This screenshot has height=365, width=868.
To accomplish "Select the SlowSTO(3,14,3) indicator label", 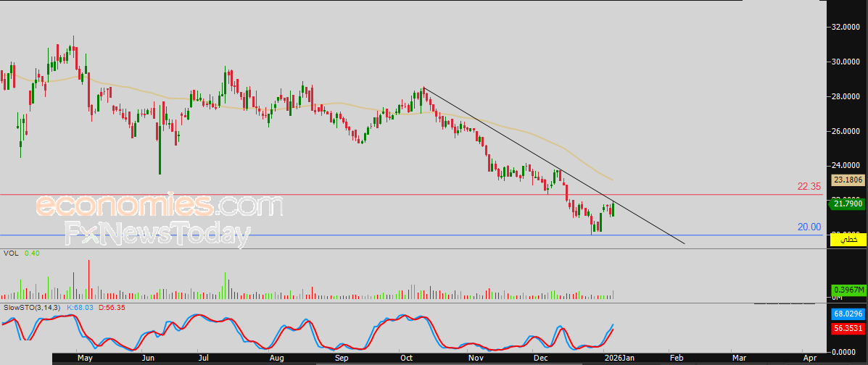I will (x=32, y=307).
